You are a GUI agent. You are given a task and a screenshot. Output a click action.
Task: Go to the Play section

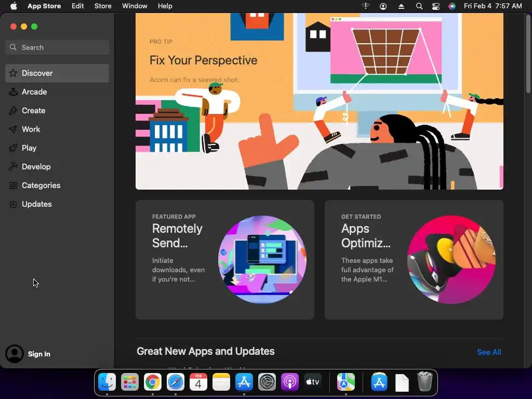pos(57,148)
